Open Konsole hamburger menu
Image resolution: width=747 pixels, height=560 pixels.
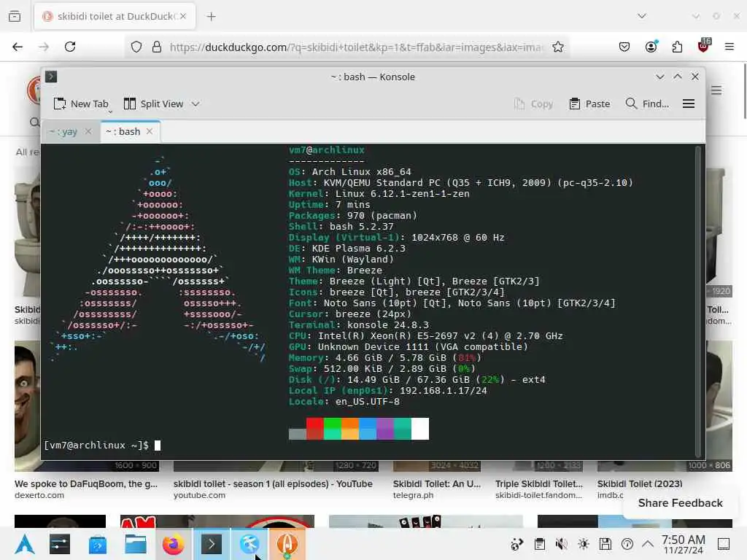pyautogui.click(x=689, y=104)
